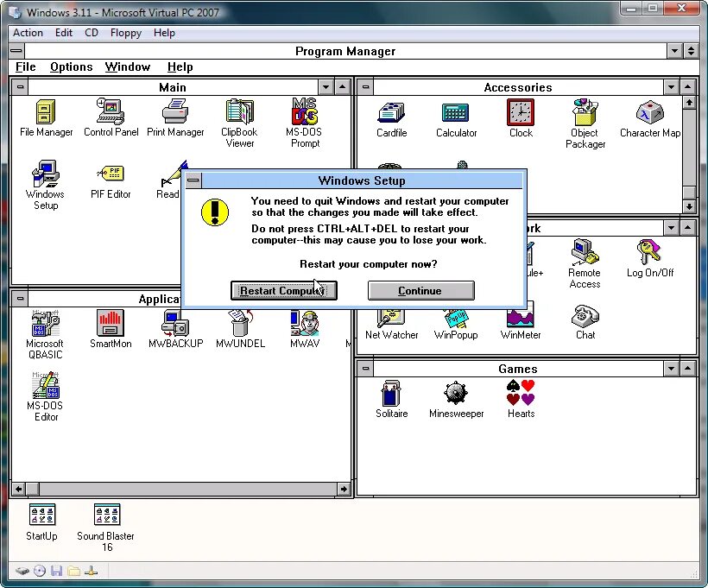Screen dimensions: 708x588
Task: Minimize the Main group with down arrow
Action: click(x=326, y=86)
